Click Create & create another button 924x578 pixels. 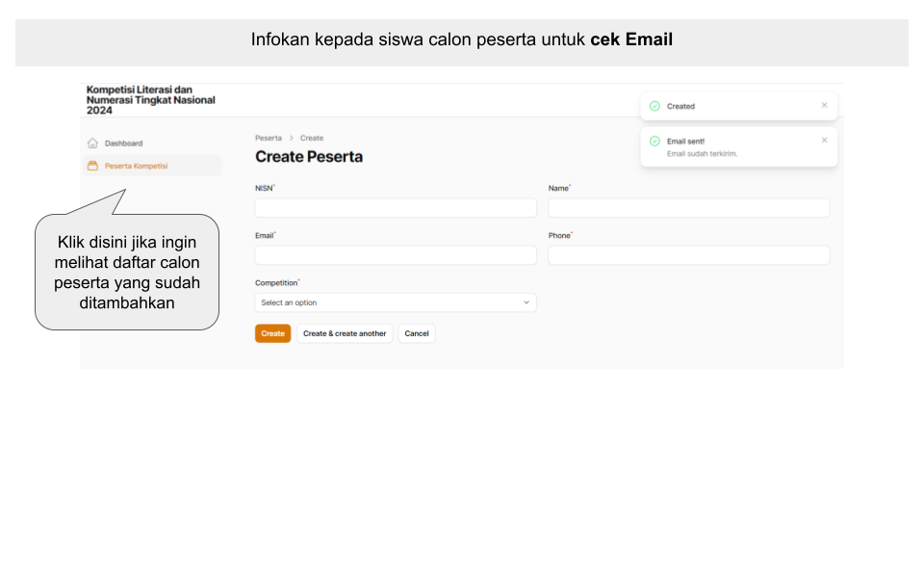(345, 333)
